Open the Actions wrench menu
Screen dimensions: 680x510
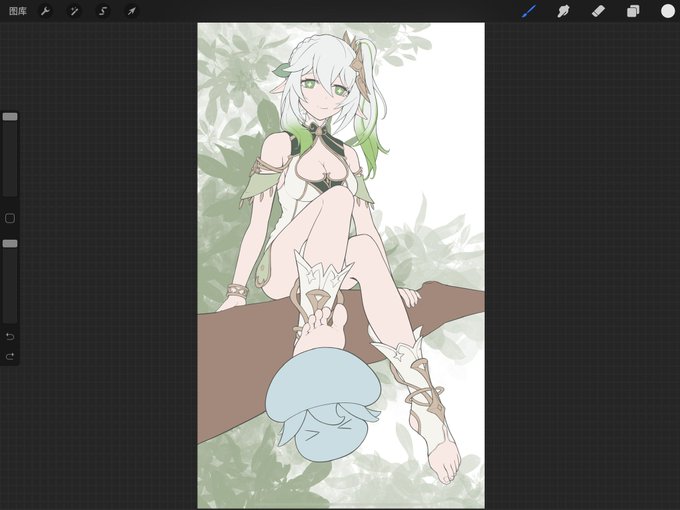45,11
